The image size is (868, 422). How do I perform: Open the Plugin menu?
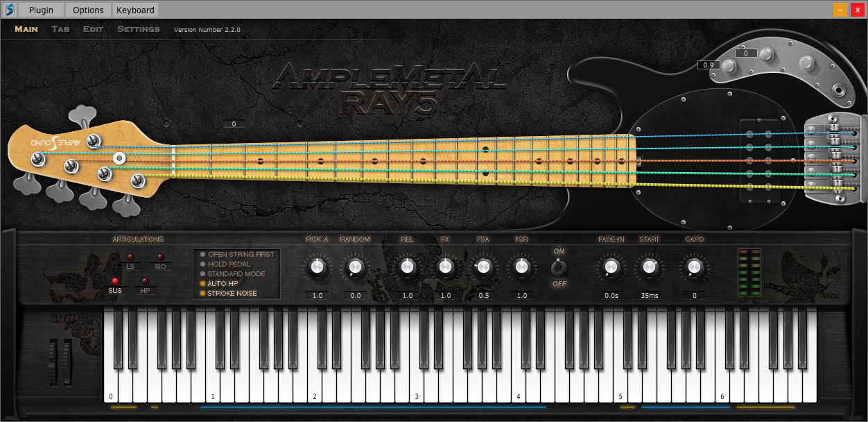click(41, 10)
